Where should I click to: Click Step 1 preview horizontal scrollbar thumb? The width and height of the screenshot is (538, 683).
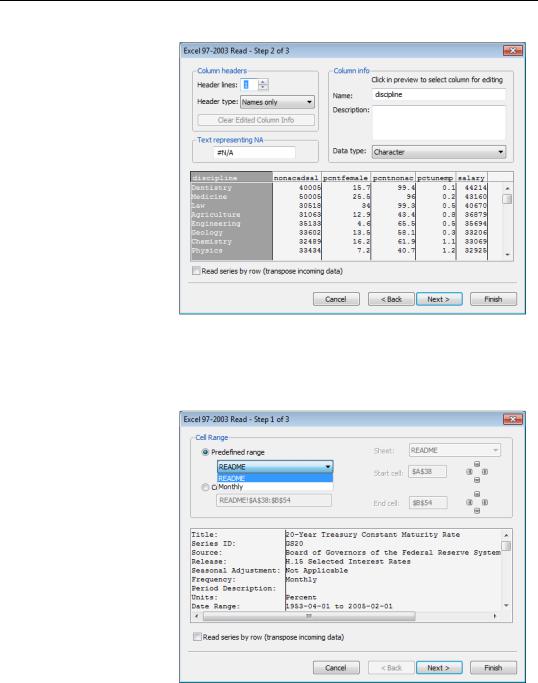[309, 616]
